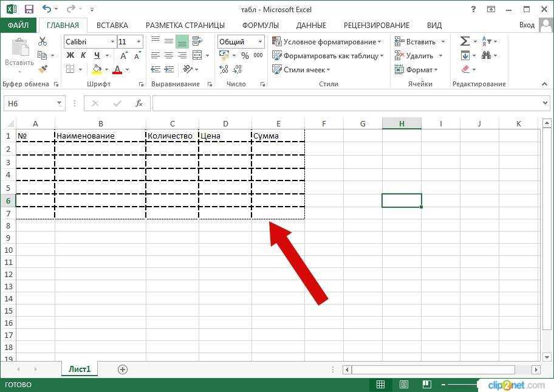Toggle underline (Ч) formatting
Image resolution: width=554 pixels, height=392 pixels.
pyautogui.click(x=97, y=55)
